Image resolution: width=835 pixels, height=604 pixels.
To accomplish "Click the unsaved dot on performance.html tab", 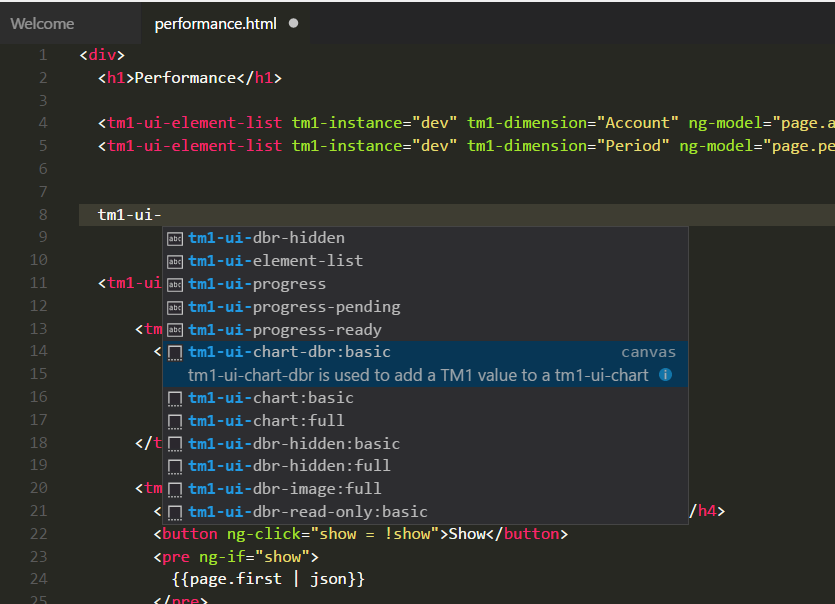I will point(293,23).
